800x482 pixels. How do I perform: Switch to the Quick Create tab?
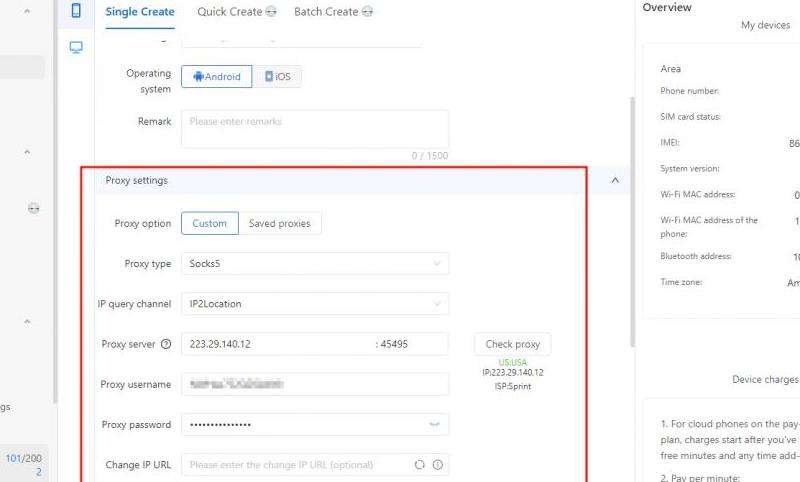tap(229, 12)
